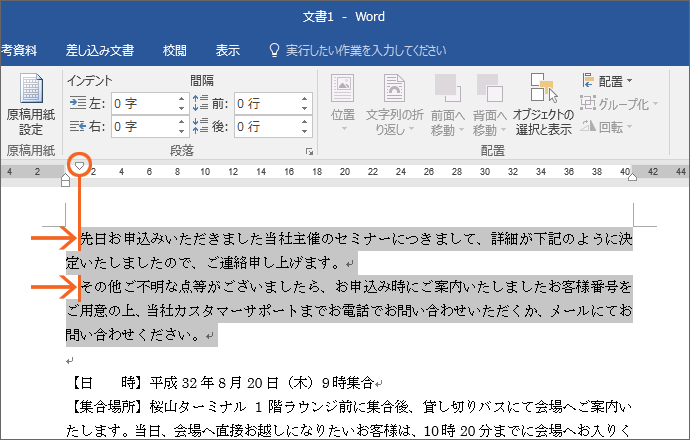
Task: Increase spacing after 後 with up arrow
Action: pyautogui.click(x=305, y=122)
